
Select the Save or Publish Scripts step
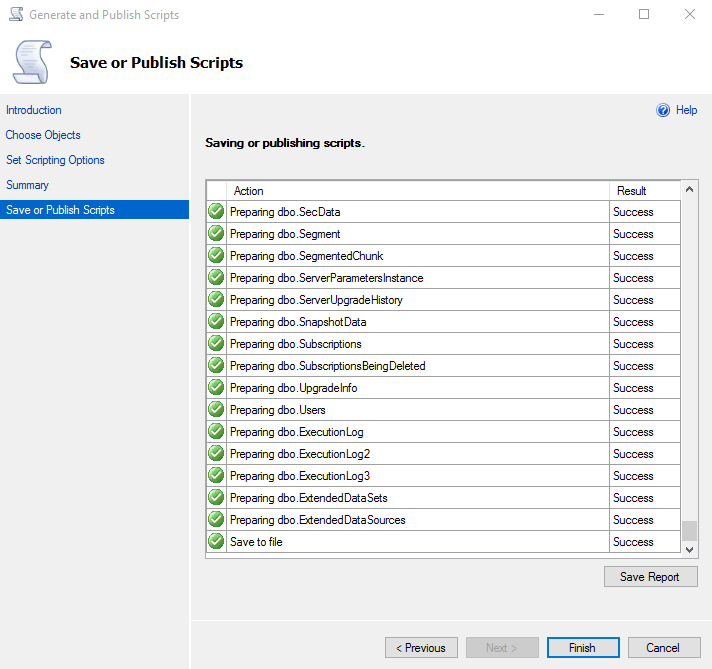coord(94,210)
